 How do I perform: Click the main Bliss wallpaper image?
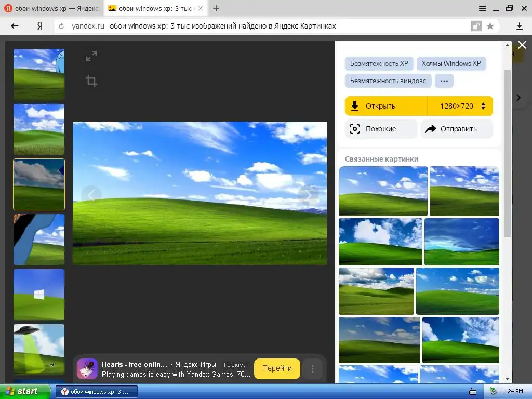coord(200,193)
